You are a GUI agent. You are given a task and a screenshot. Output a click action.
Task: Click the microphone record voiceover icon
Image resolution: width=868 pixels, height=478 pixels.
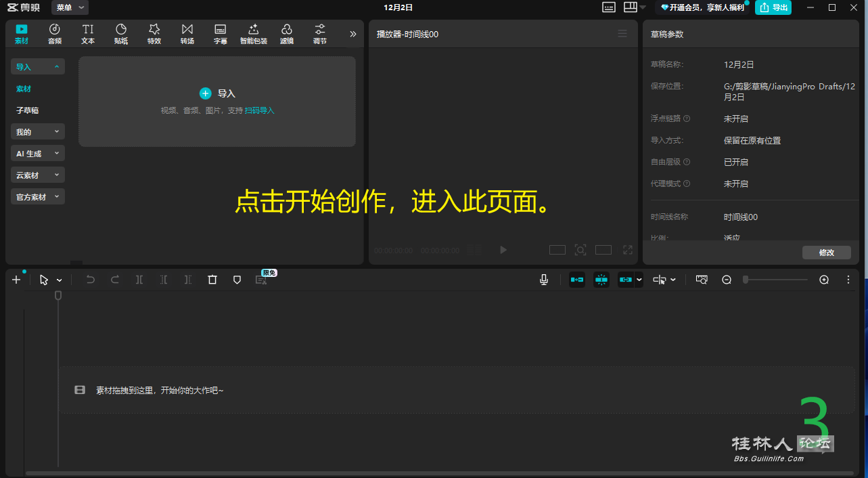click(544, 280)
